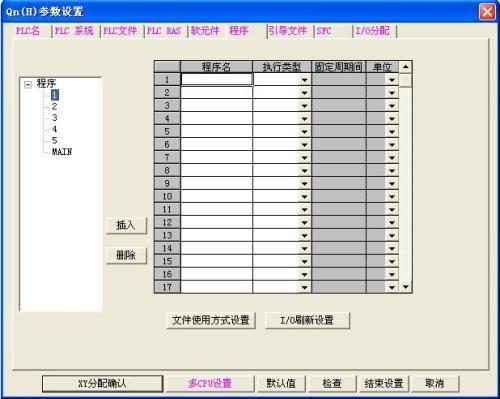This screenshot has height=399, width=500.
Task: Click the 多CPU设置 button
Action: [210, 384]
